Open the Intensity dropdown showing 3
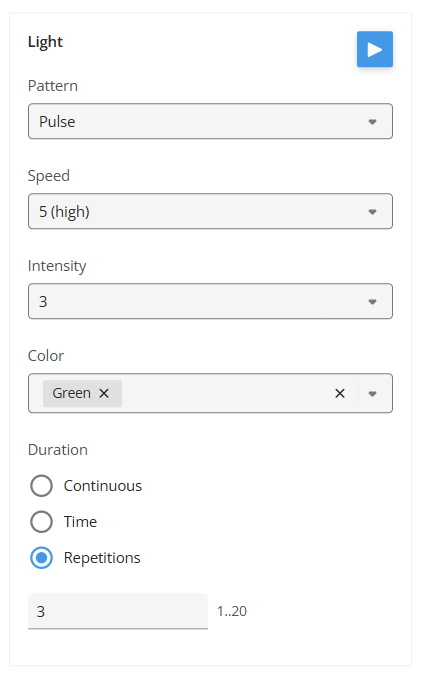This screenshot has width=421, height=677. tap(210, 301)
